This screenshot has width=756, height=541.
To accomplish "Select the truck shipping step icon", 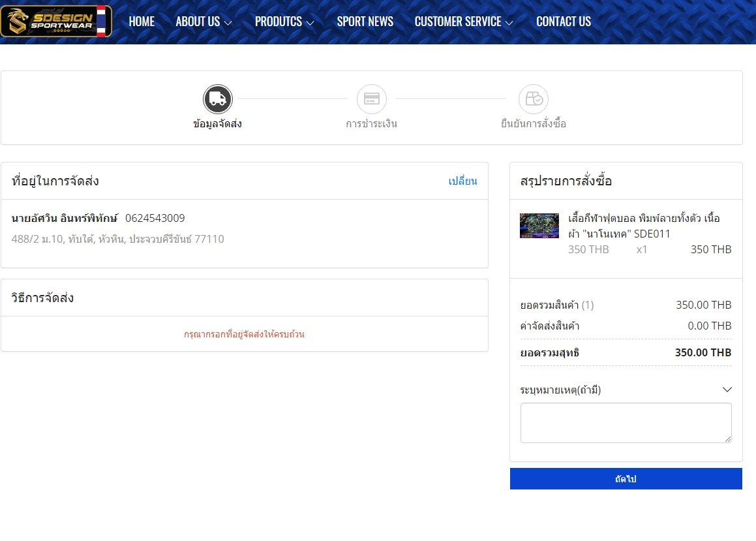I will click(x=218, y=99).
